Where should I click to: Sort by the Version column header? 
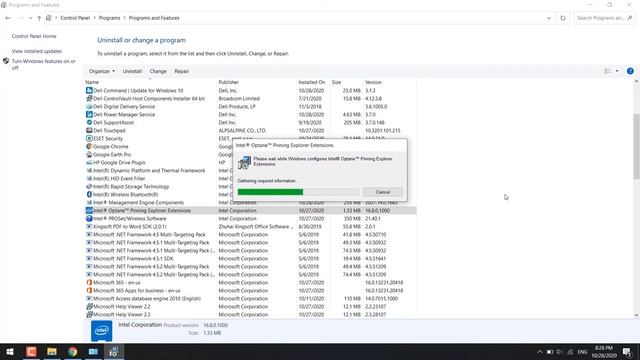[373, 82]
